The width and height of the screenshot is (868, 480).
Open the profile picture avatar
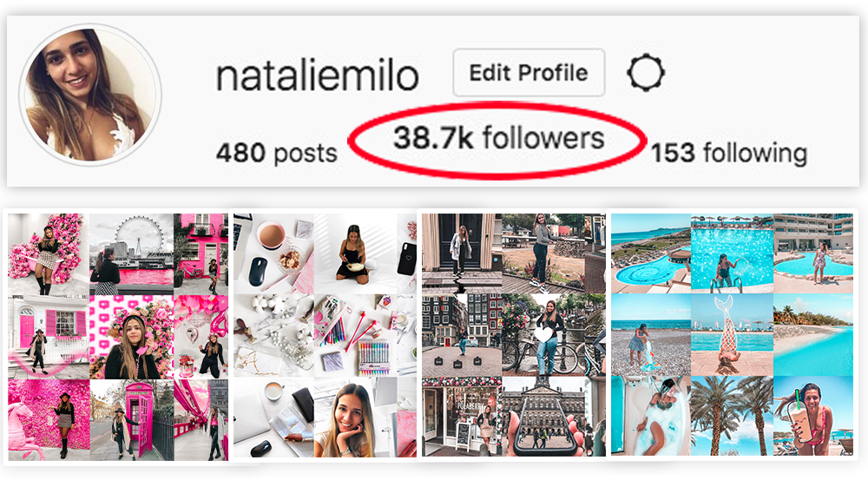(90, 95)
